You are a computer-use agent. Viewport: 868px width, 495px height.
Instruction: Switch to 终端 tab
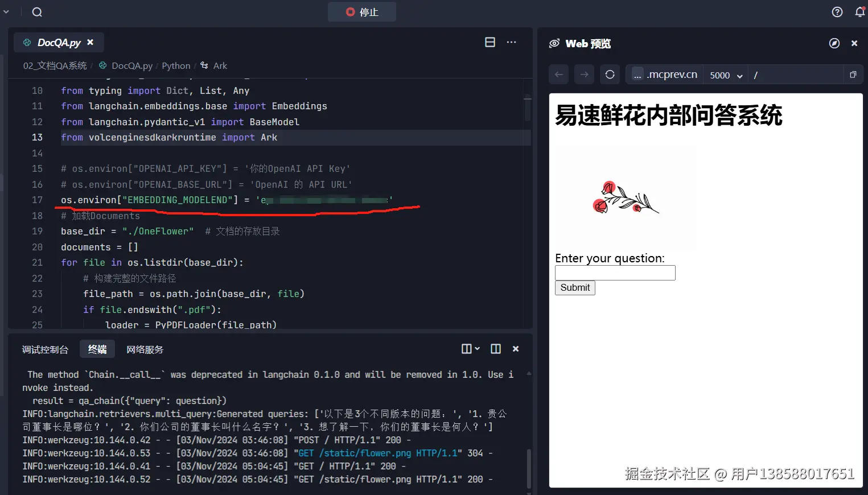pos(97,349)
